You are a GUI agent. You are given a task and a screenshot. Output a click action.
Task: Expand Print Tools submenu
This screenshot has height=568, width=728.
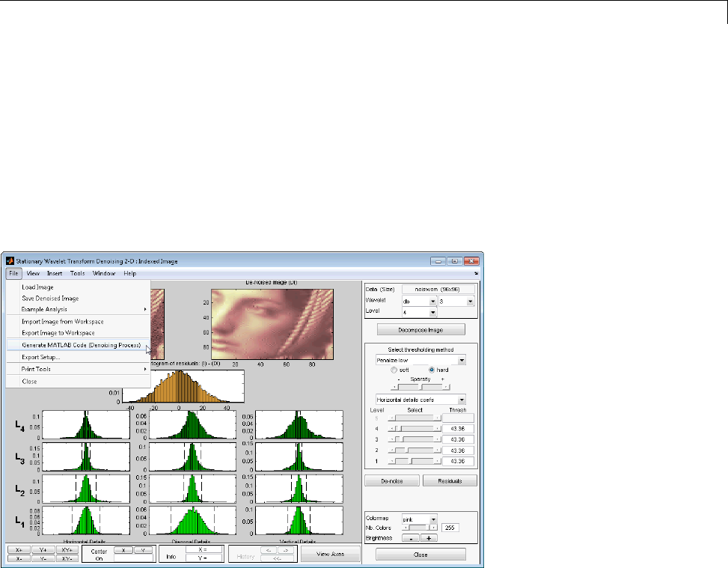[78, 369]
